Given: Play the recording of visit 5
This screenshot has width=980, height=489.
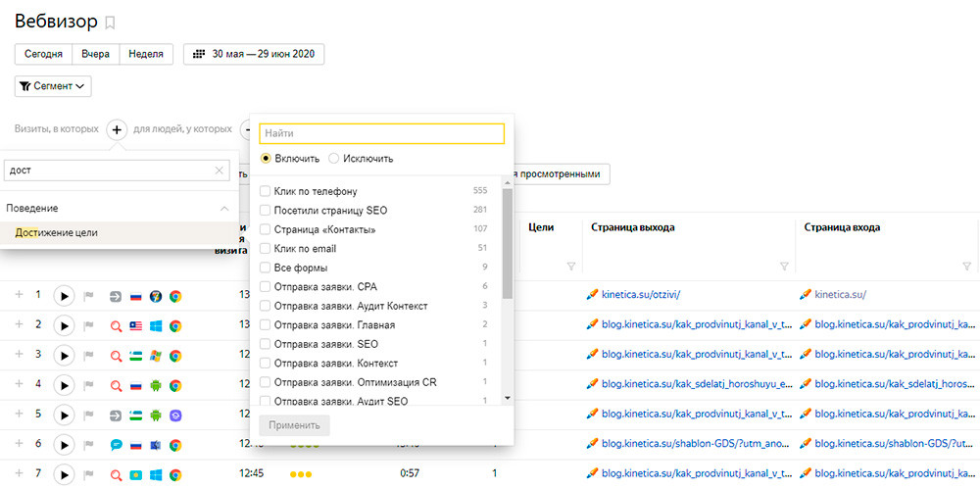Looking at the screenshot, I should [63, 415].
